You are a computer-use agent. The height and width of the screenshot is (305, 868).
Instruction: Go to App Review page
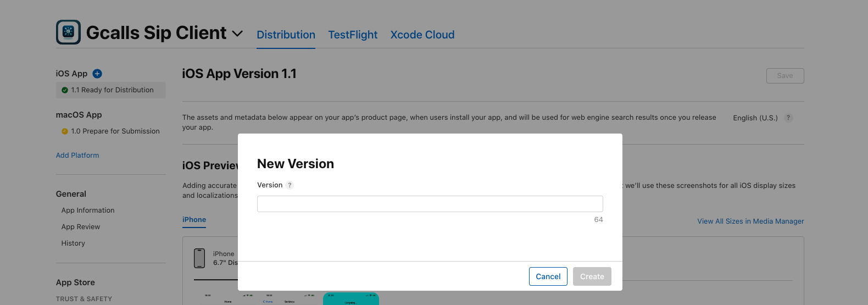(81, 227)
